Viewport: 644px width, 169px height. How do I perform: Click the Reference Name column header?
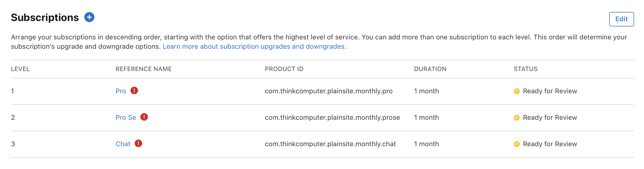(144, 69)
